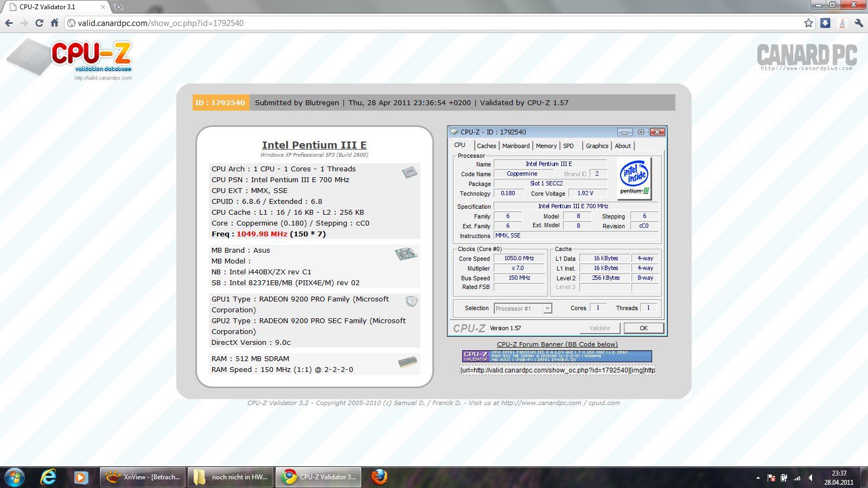Viewport: 868px width, 488px height.
Task: Launch Firefox from the taskbar
Action: [x=379, y=477]
